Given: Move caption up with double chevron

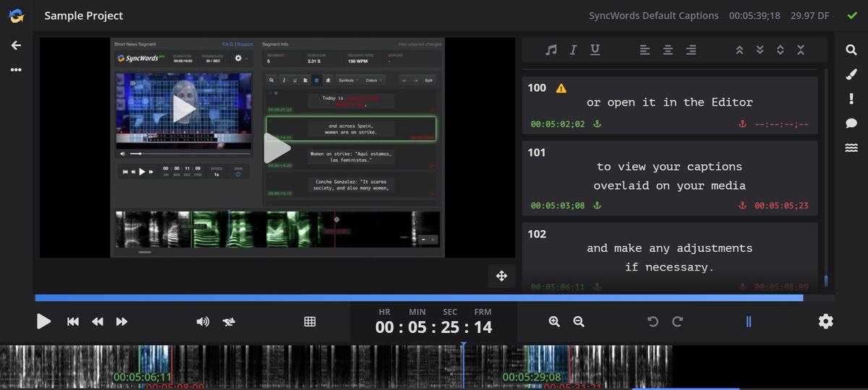Looking at the screenshot, I should tap(739, 50).
